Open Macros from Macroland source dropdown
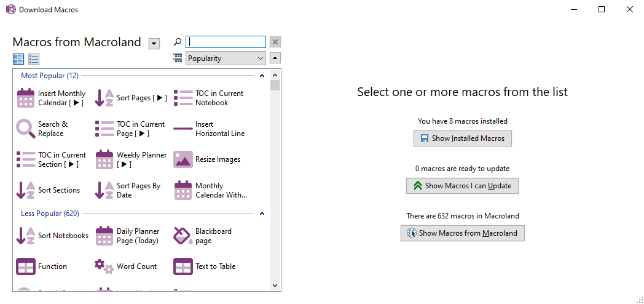Image resolution: width=644 pixels, height=304 pixels. click(154, 43)
